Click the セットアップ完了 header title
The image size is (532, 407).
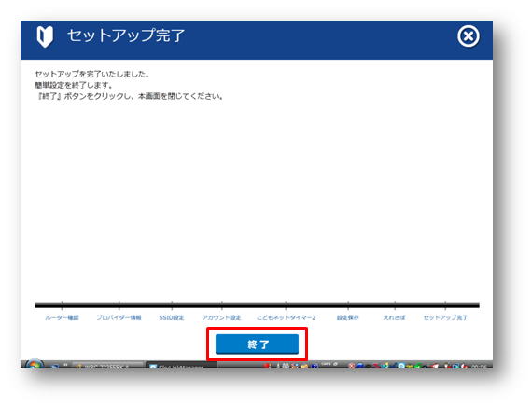[x=126, y=35]
